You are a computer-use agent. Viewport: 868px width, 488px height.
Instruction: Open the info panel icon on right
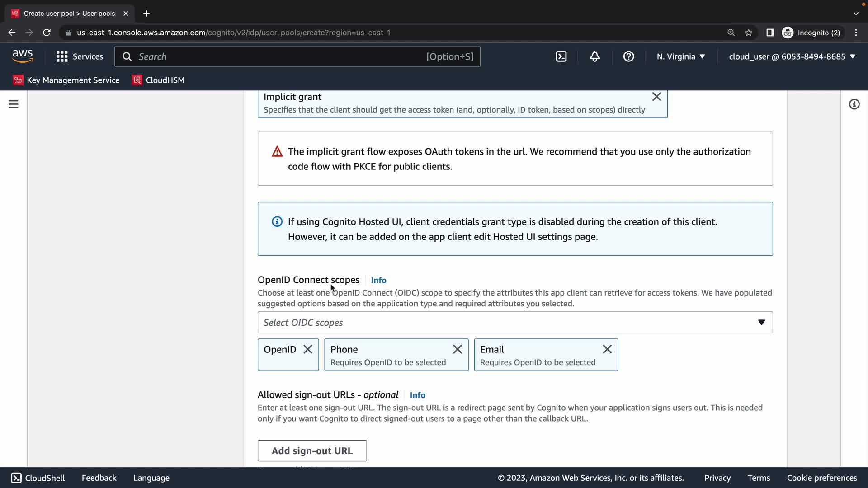pos(854,104)
